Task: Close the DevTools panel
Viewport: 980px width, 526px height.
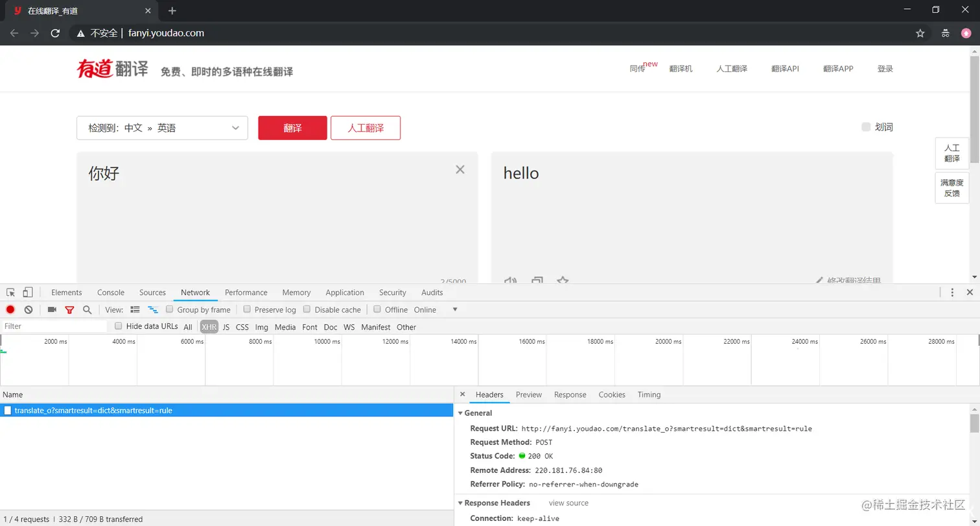Action: pyautogui.click(x=970, y=293)
